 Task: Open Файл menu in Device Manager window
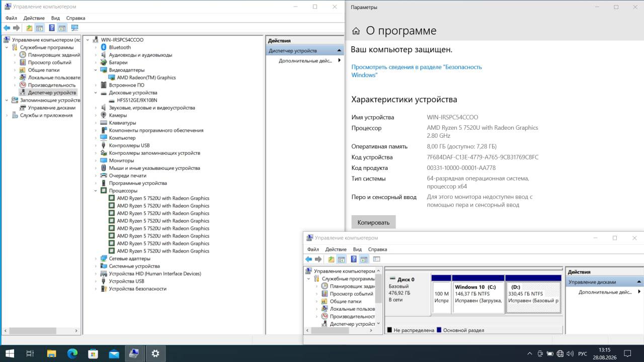(x=11, y=18)
